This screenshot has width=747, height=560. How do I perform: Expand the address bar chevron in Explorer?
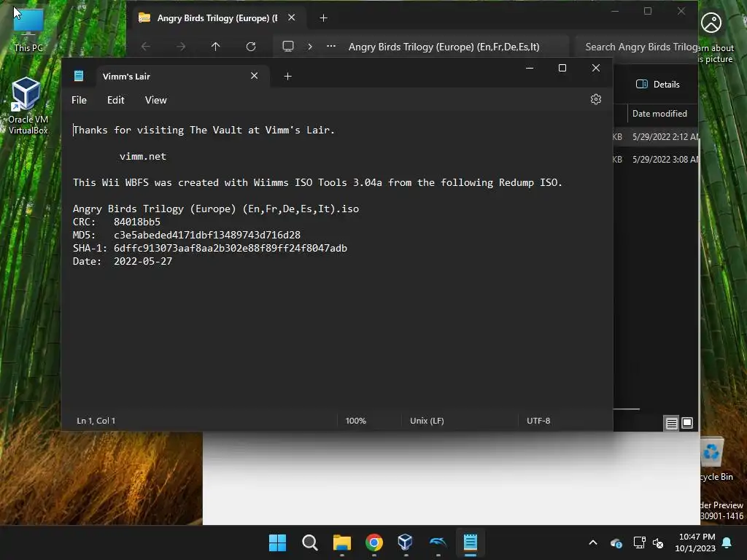309,46
